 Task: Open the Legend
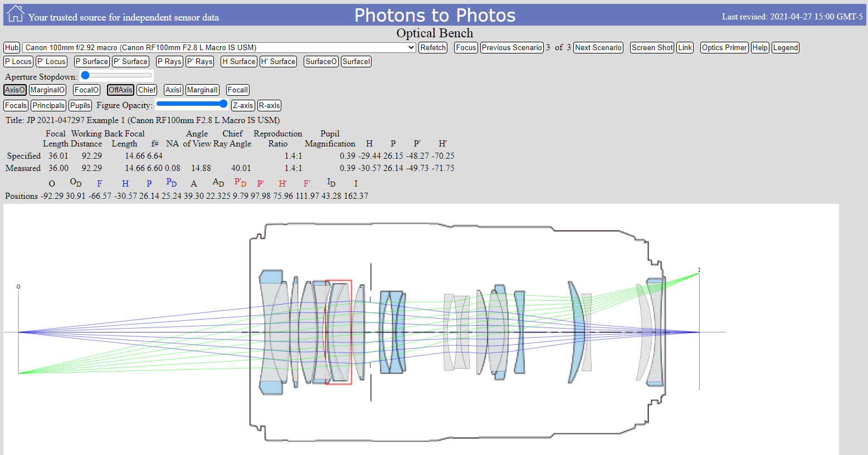click(786, 48)
